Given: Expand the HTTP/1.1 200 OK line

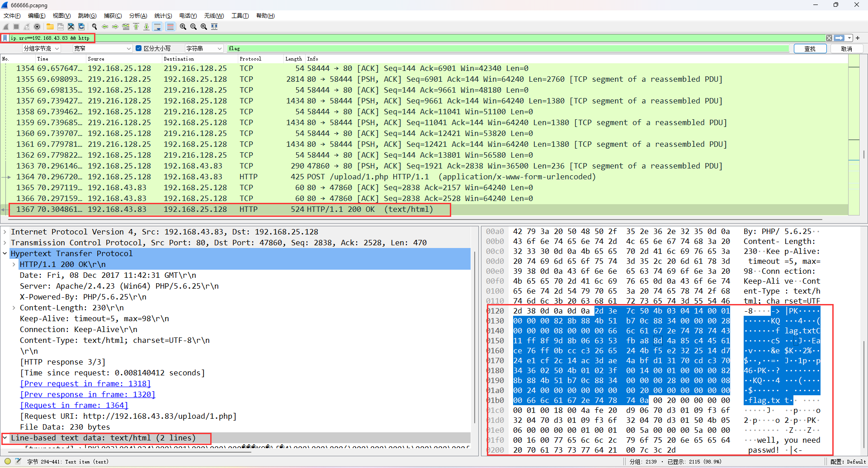Looking at the screenshot, I should point(14,264).
